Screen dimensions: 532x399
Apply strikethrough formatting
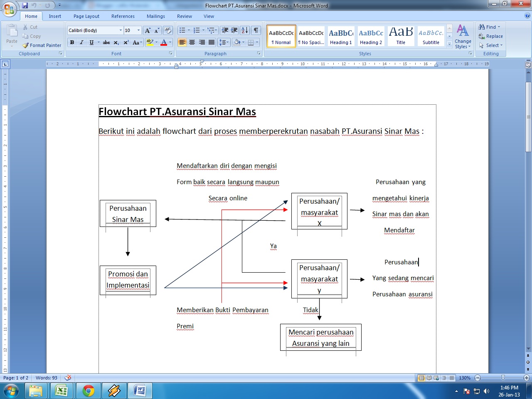pos(106,42)
